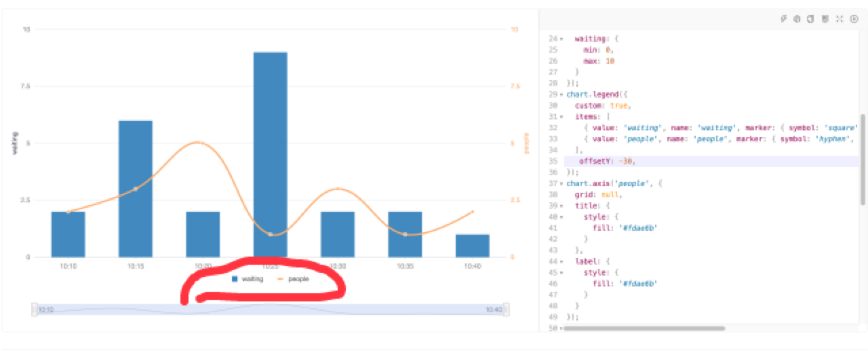Collapse the waiting block at line 24
Image resolution: width=868 pixels, height=353 pixels.
[561, 39]
